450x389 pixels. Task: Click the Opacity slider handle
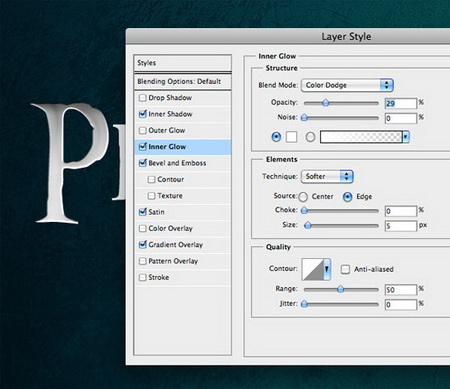click(x=326, y=103)
